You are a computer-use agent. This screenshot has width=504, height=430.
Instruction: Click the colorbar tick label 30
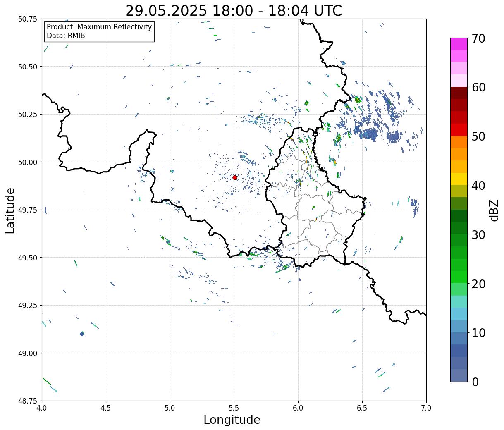[478, 235]
